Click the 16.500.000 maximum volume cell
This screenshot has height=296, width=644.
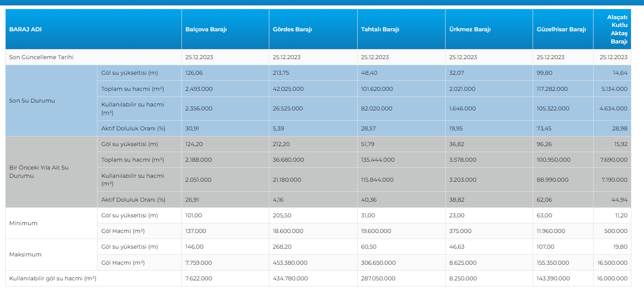tap(612, 263)
